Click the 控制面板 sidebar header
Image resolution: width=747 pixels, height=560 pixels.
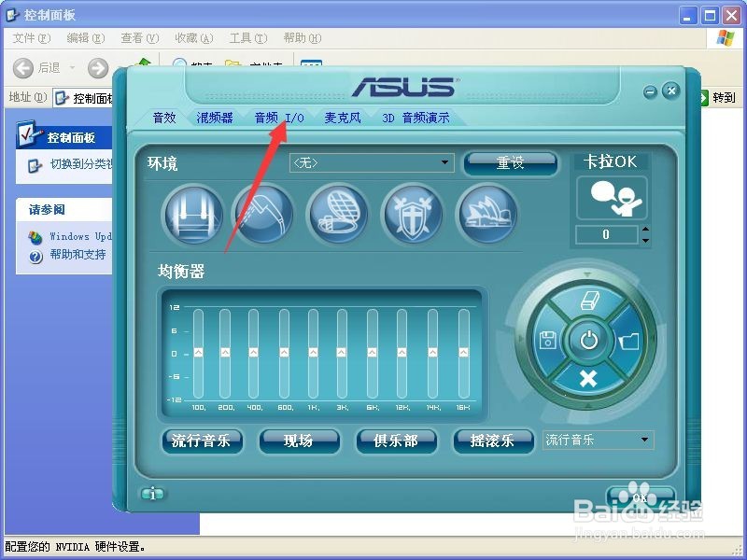tap(63, 137)
